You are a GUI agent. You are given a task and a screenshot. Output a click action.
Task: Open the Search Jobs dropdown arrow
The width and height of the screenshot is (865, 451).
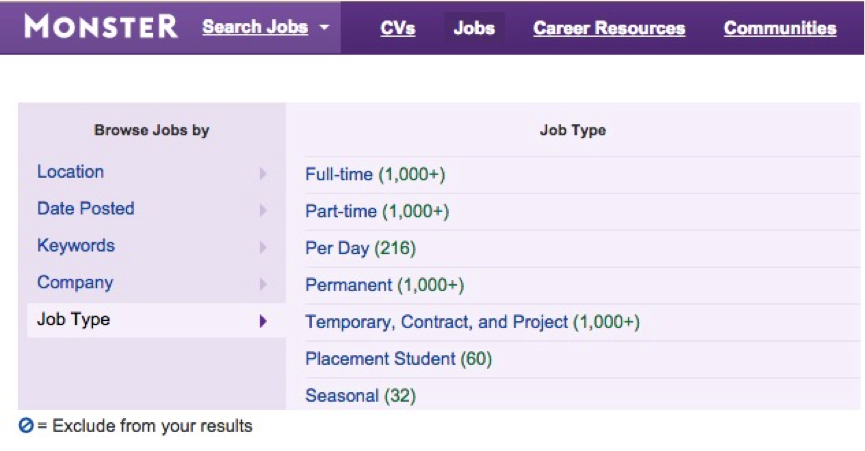[324, 27]
